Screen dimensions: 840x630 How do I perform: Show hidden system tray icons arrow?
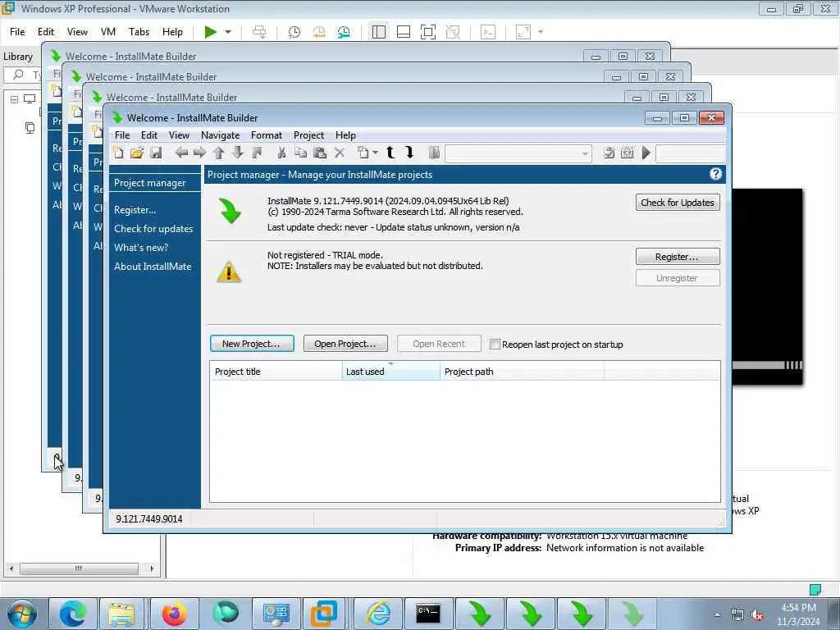(717, 614)
